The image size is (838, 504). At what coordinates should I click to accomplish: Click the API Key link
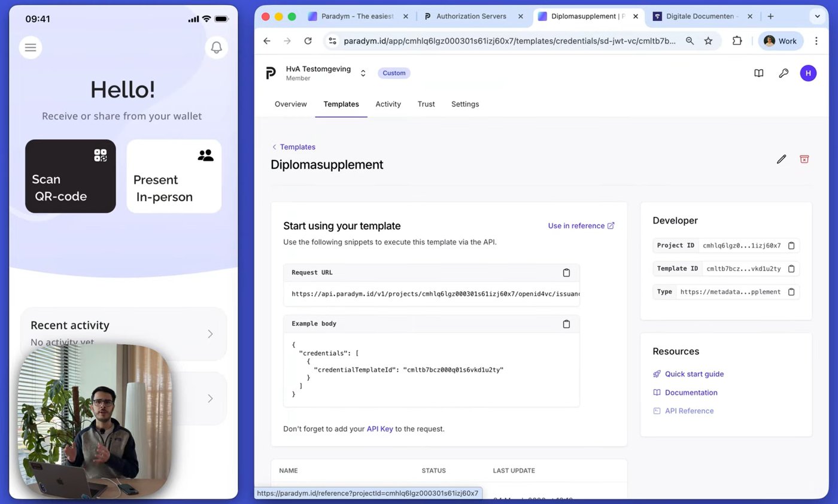click(x=379, y=429)
